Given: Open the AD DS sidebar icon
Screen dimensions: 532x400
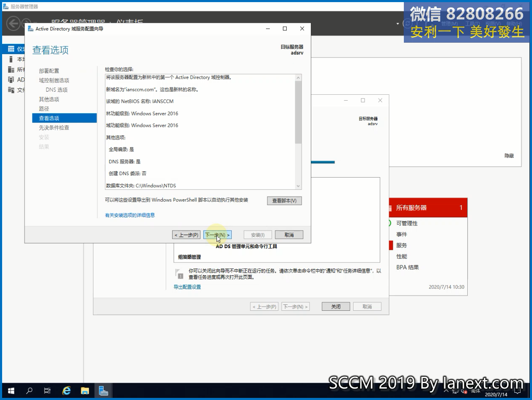Looking at the screenshot, I should (11, 79).
